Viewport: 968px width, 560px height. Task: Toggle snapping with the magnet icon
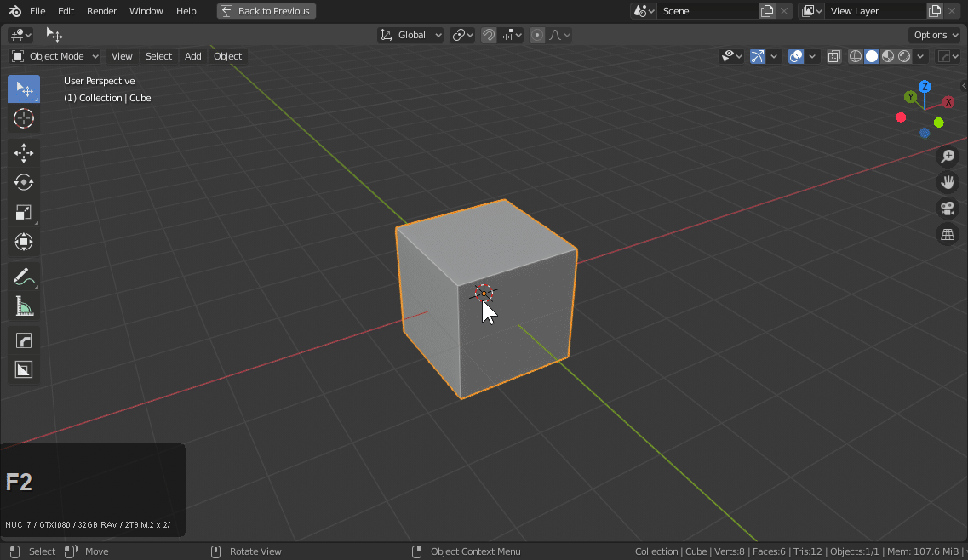(489, 35)
